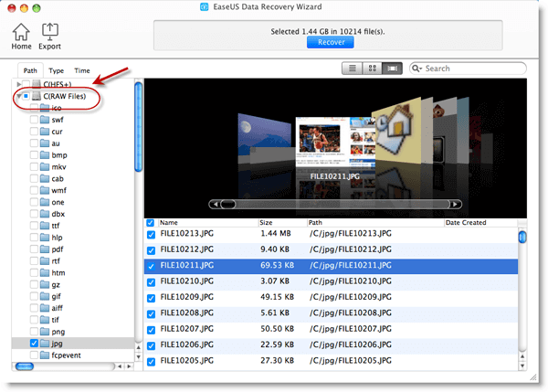
Task: Select the FILE10207.JPG row
Action: click(331, 329)
